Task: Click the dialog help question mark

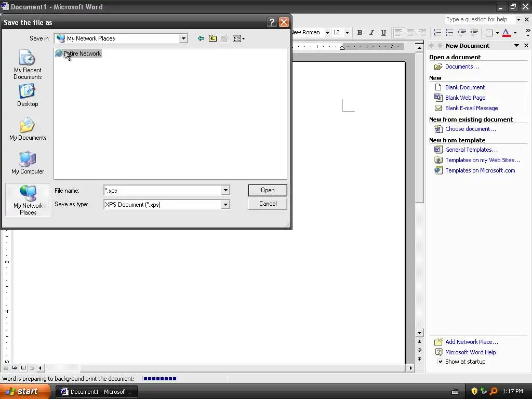Action: pos(272,22)
